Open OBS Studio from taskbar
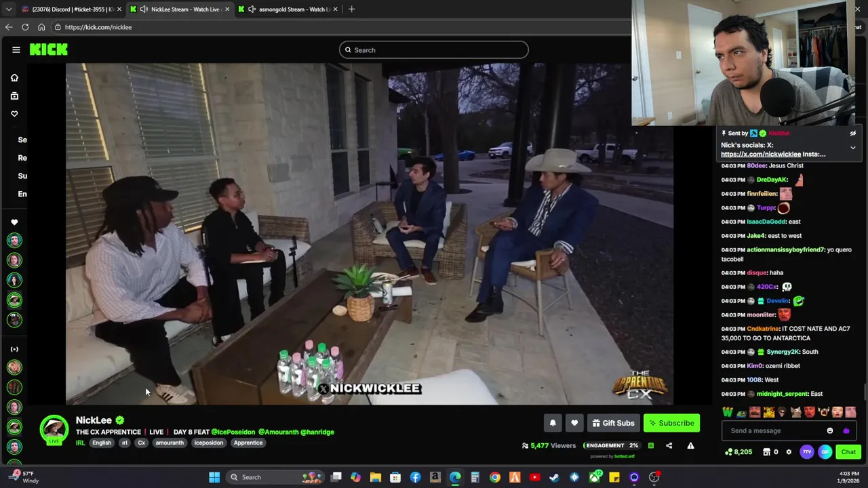 (654, 477)
